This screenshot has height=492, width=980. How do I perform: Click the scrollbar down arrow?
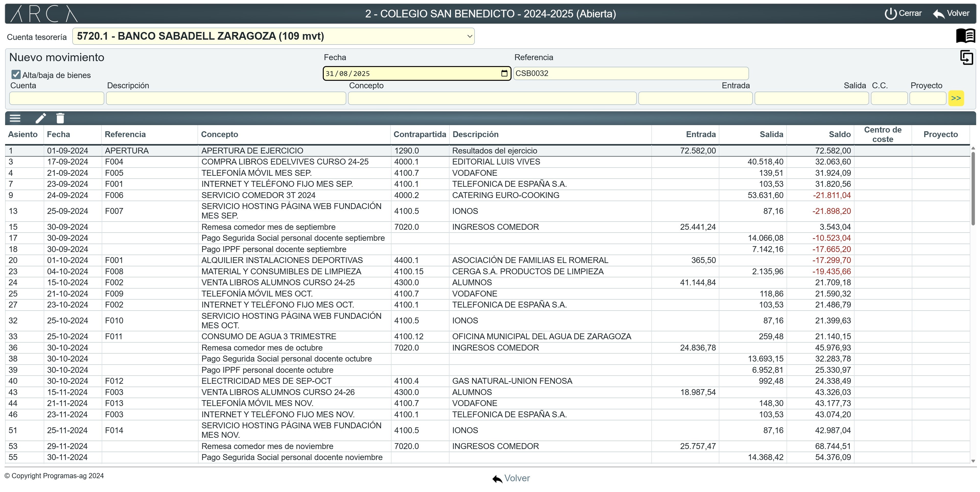click(973, 461)
